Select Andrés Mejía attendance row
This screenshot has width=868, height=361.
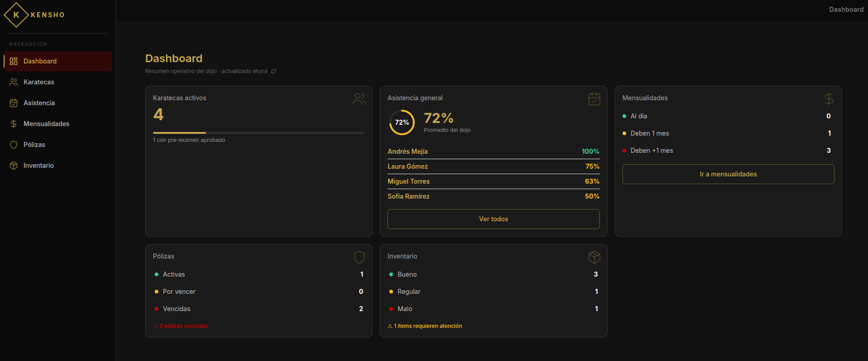pyautogui.click(x=494, y=151)
